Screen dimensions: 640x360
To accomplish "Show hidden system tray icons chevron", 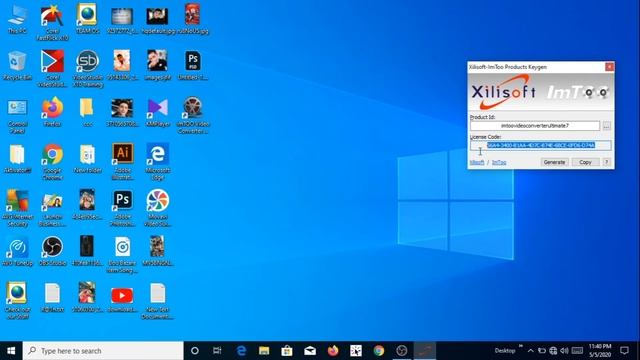I will pos(530,351).
